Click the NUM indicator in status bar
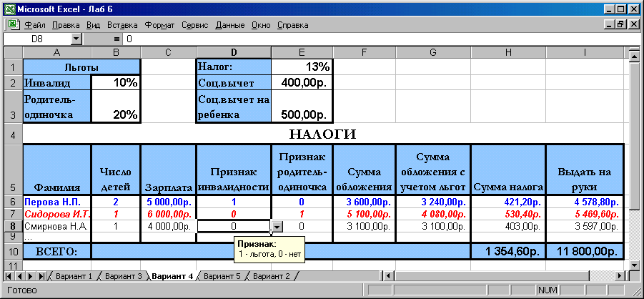This screenshot has height=299, width=644. click(547, 290)
